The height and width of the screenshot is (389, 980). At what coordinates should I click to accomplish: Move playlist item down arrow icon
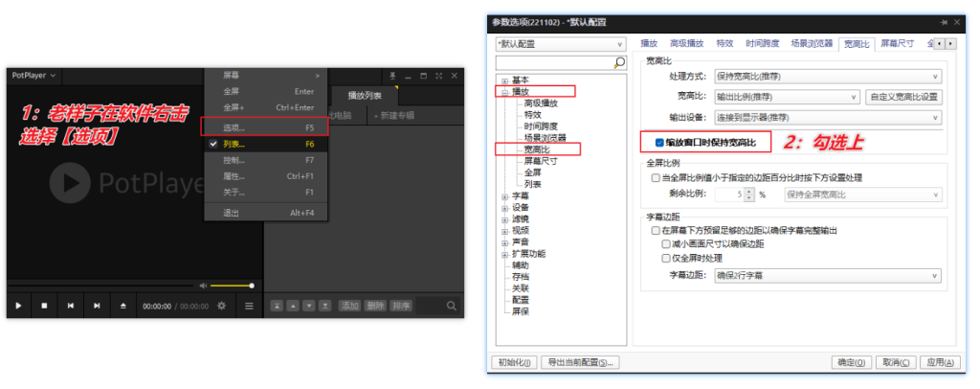309,306
